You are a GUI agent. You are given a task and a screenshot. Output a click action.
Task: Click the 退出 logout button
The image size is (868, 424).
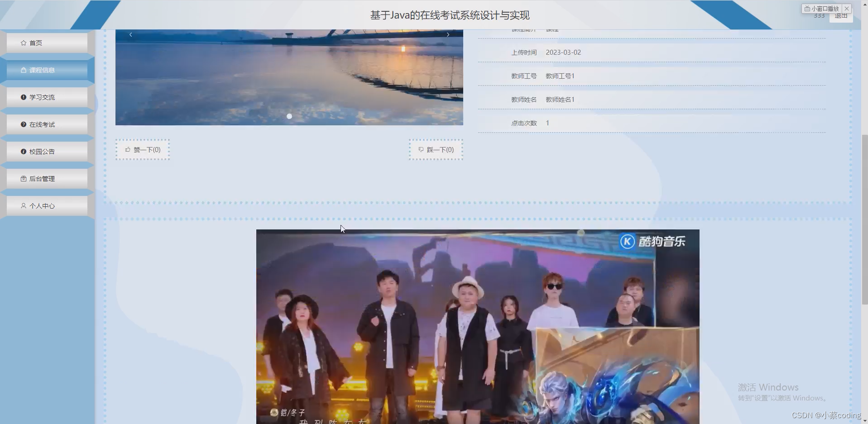841,16
